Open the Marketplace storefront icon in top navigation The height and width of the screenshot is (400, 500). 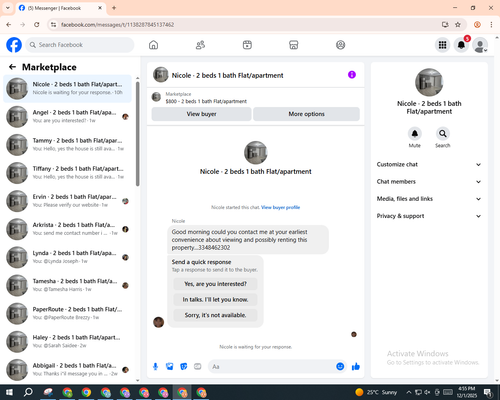[294, 45]
